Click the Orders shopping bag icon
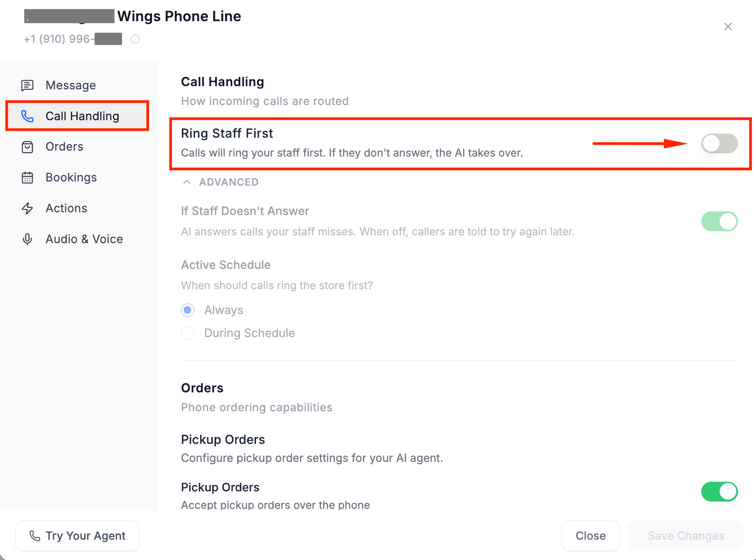The width and height of the screenshot is (756, 560). pos(28,147)
